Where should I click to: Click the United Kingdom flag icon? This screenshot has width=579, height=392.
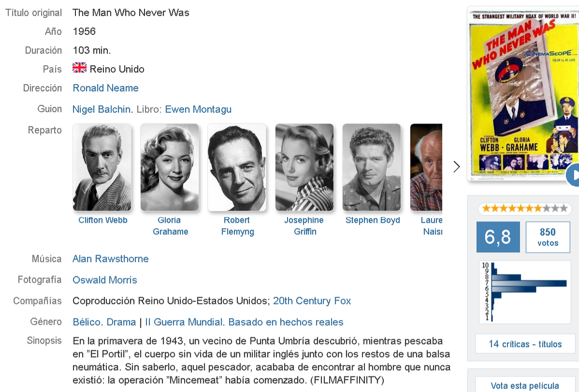point(79,68)
